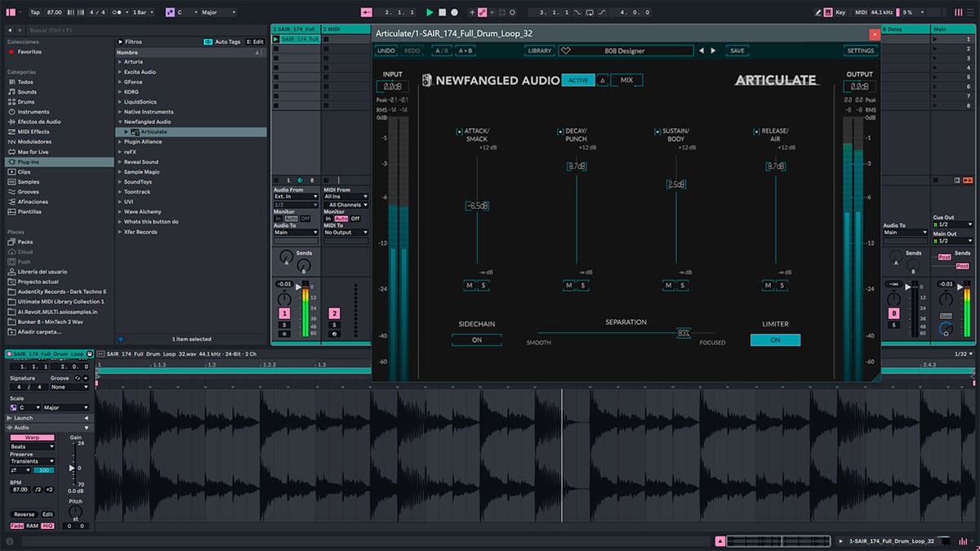Click the Sounds category note icon
The width and height of the screenshot is (980, 551).
pyautogui.click(x=11, y=92)
